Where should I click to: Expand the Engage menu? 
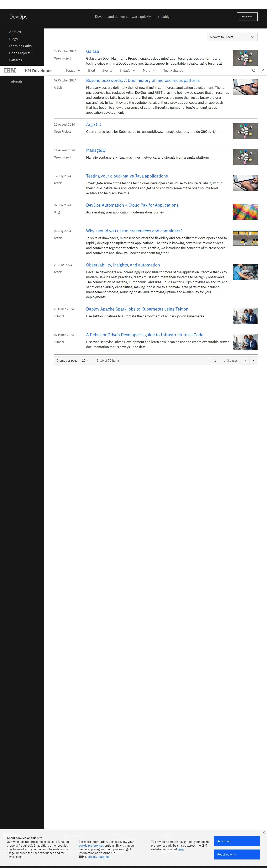127,71
